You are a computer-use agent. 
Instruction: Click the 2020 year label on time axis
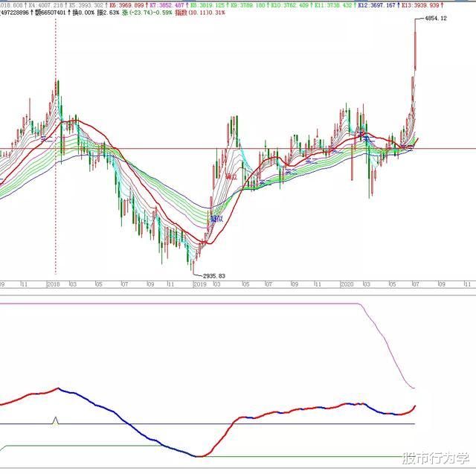coord(347,284)
